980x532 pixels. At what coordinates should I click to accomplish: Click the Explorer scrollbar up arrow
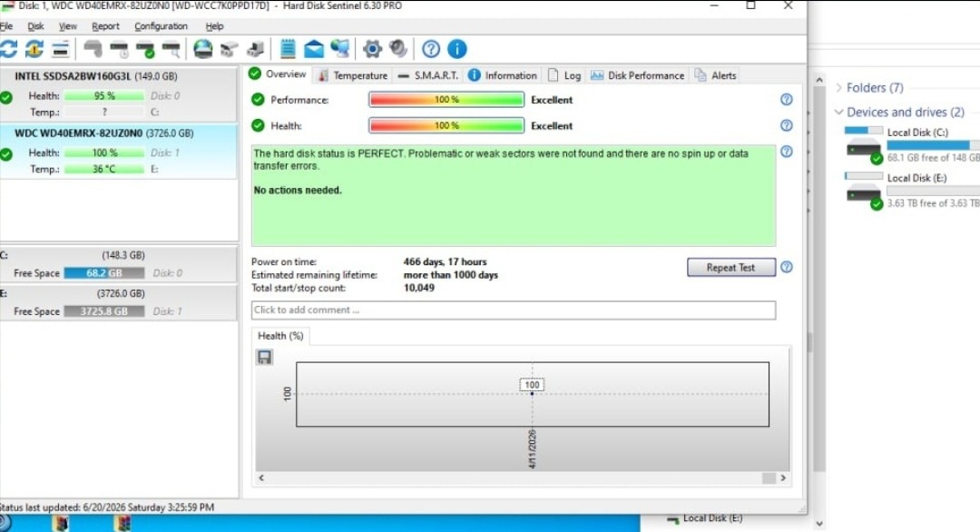tap(819, 80)
